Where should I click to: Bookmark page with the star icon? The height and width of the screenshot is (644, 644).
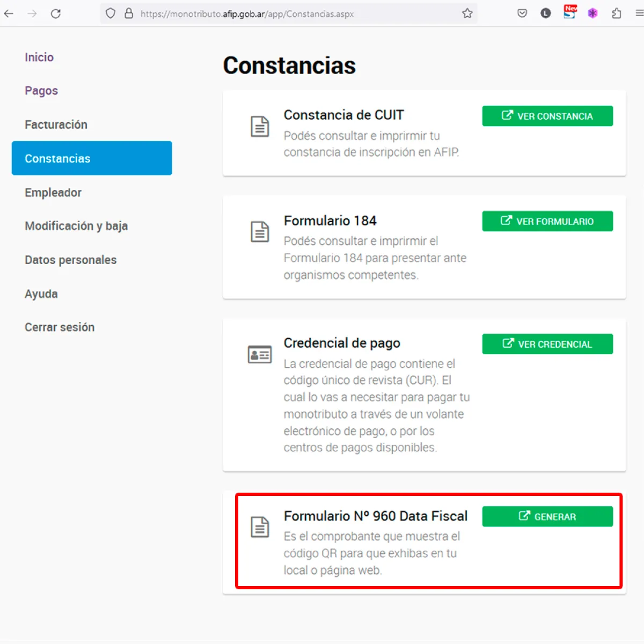467,13
